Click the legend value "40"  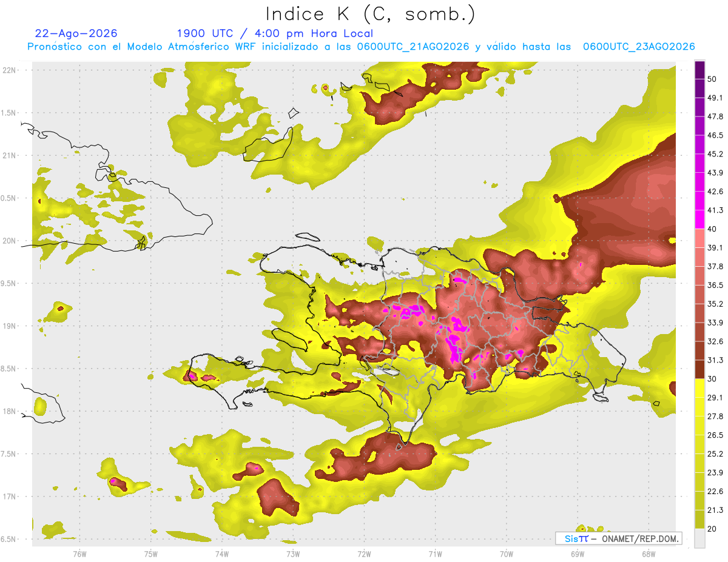(712, 229)
